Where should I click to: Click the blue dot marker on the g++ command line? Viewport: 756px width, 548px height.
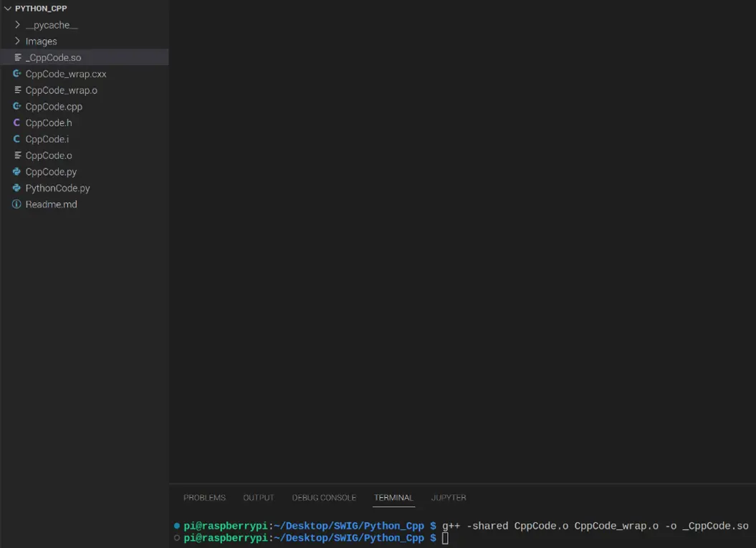pyautogui.click(x=177, y=526)
